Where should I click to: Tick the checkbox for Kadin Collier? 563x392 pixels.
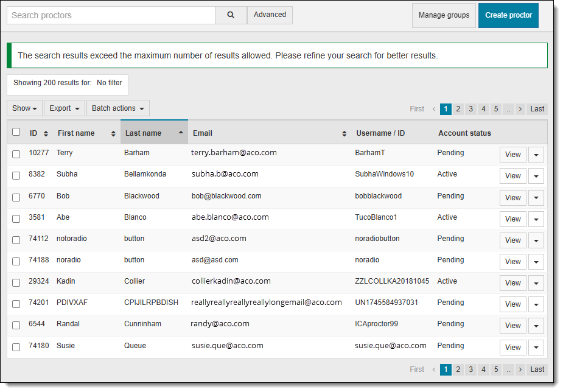[16, 282]
